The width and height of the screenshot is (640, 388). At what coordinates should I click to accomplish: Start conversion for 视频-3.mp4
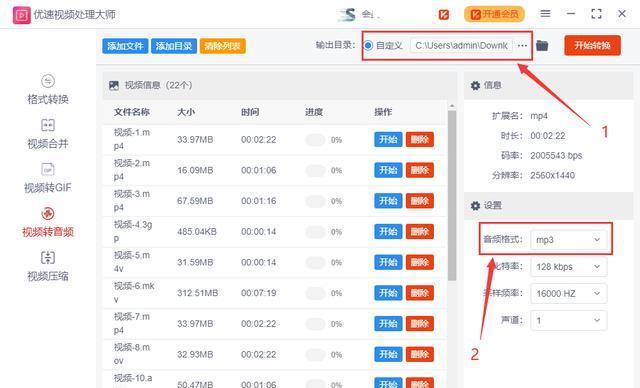click(x=388, y=201)
